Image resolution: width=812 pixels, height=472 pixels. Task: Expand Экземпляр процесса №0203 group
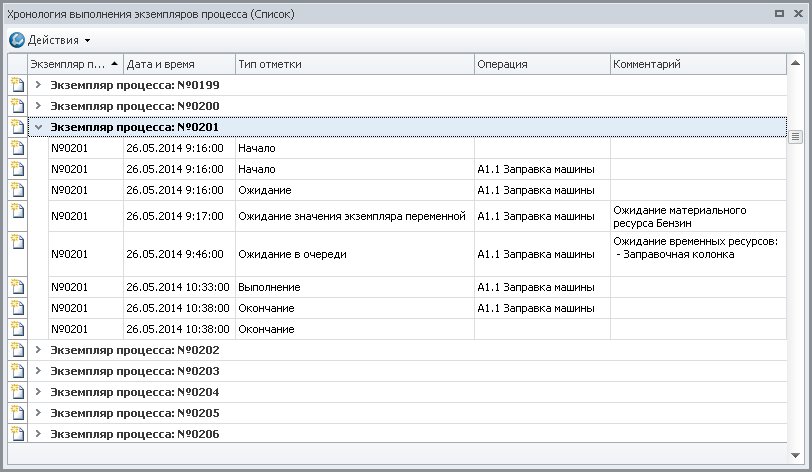coord(38,371)
